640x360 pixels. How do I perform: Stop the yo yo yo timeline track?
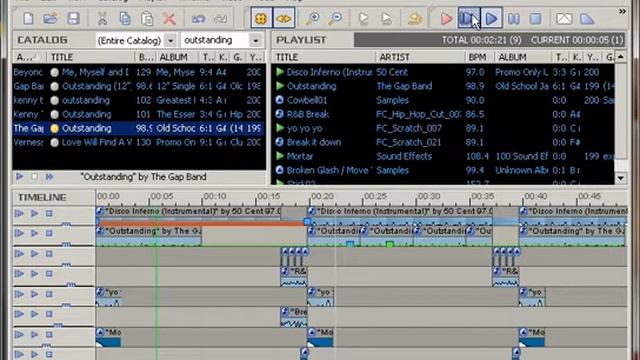(49, 294)
